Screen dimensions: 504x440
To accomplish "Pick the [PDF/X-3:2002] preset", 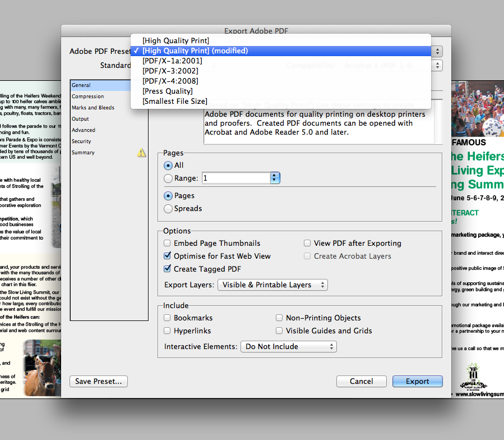I will tap(281, 71).
